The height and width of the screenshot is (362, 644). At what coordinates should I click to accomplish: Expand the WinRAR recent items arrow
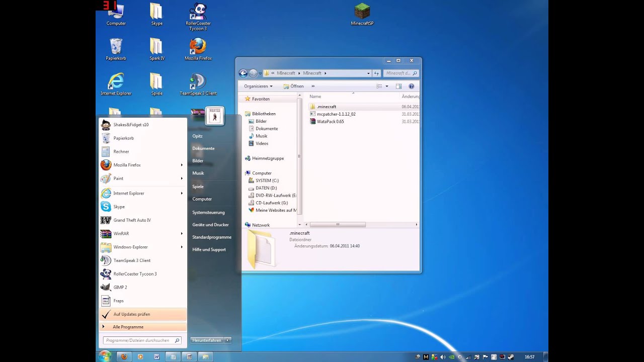pos(182,234)
